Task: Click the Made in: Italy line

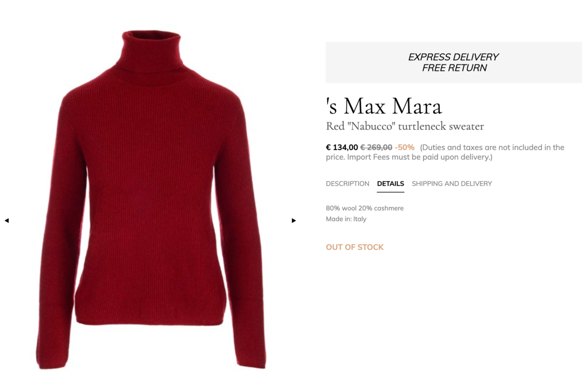Action: click(x=346, y=219)
